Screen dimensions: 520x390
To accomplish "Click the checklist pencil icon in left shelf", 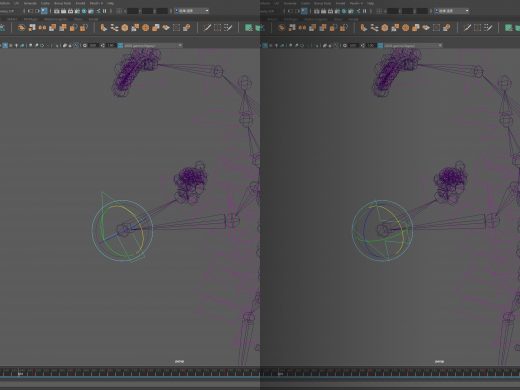I will (x=228, y=28).
